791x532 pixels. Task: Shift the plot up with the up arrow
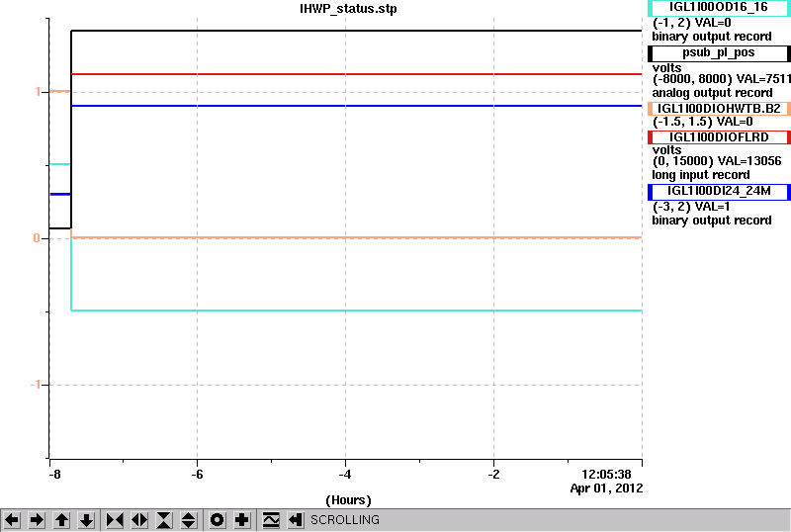[61, 520]
